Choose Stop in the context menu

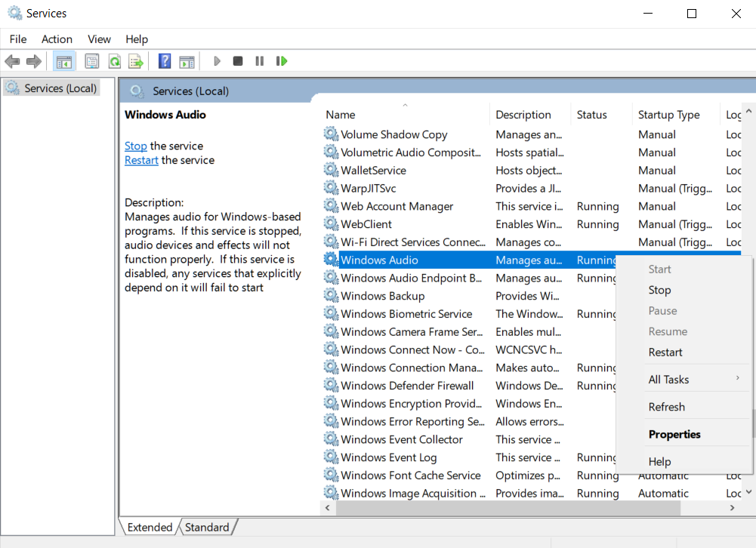coord(659,290)
